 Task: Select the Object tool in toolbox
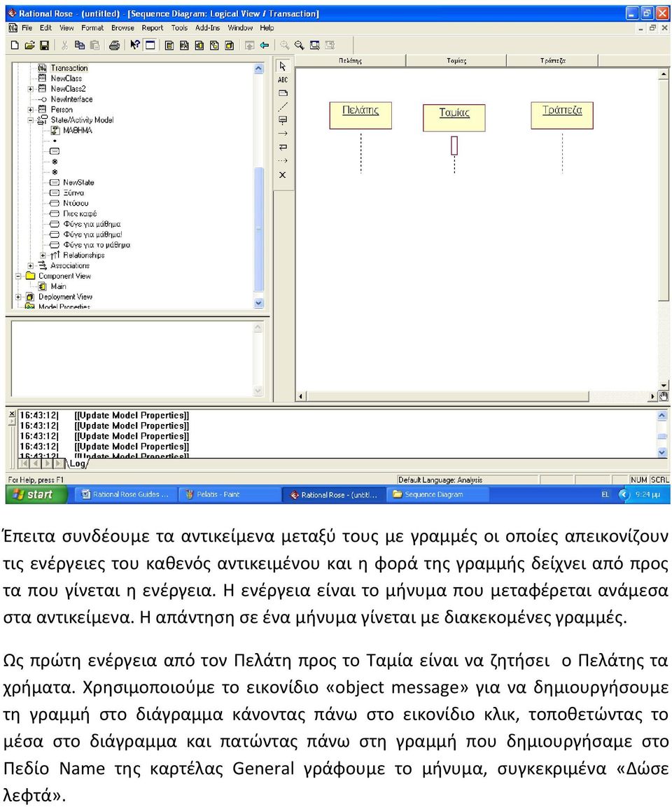283,120
